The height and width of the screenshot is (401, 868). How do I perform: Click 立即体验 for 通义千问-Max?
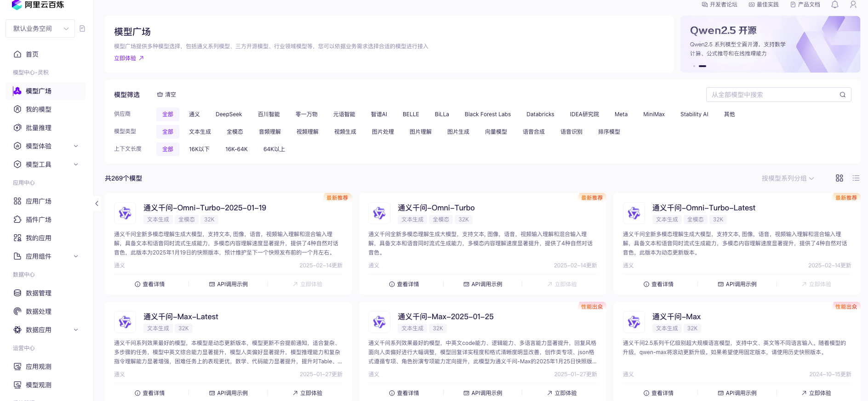coord(816,393)
